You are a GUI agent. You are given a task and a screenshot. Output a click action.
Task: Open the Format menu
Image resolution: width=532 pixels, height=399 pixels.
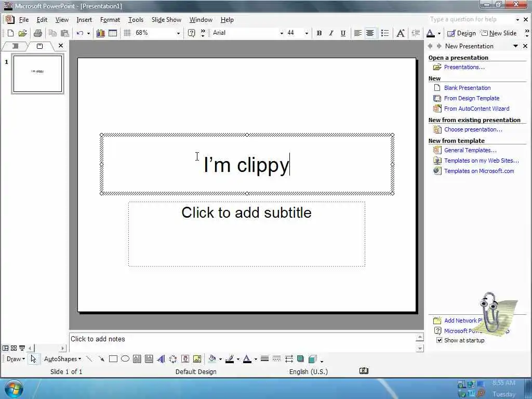[x=110, y=20]
